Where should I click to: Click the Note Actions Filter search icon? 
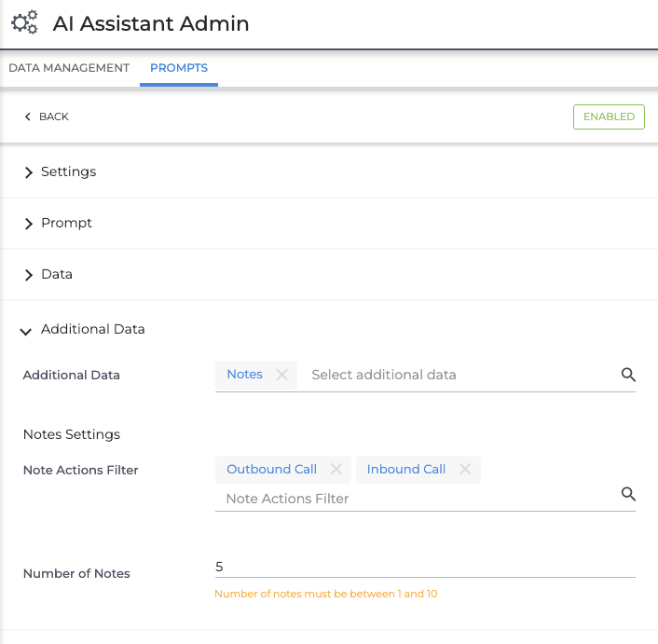628,494
